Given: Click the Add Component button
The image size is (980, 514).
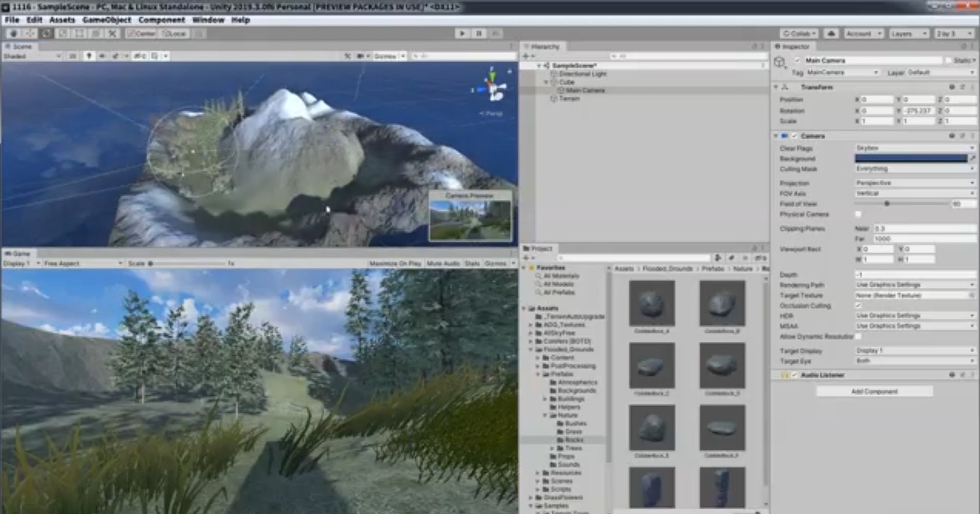Looking at the screenshot, I should point(874,392).
